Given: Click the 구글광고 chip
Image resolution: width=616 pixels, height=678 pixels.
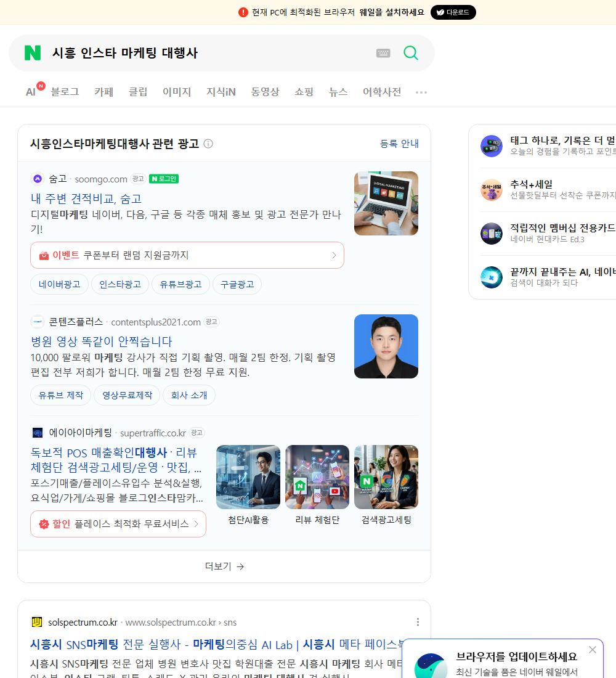Looking at the screenshot, I should coord(237,284).
